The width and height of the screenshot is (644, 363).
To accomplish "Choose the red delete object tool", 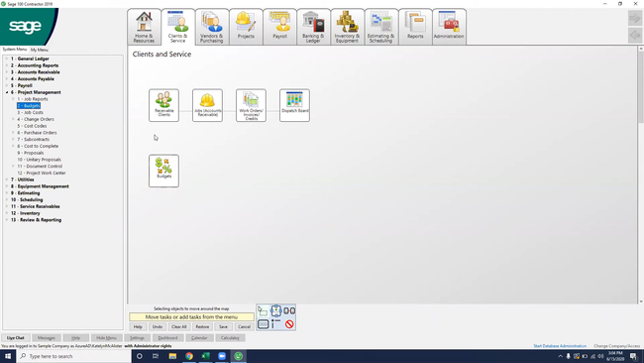I will pyautogui.click(x=289, y=324).
